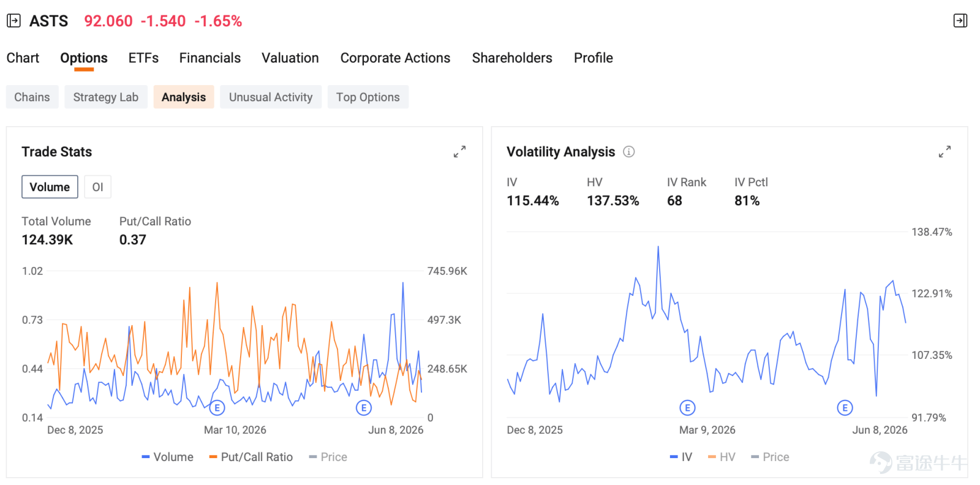Toggle the Price series in Trade Stats legend
980x485 pixels.
point(328,457)
